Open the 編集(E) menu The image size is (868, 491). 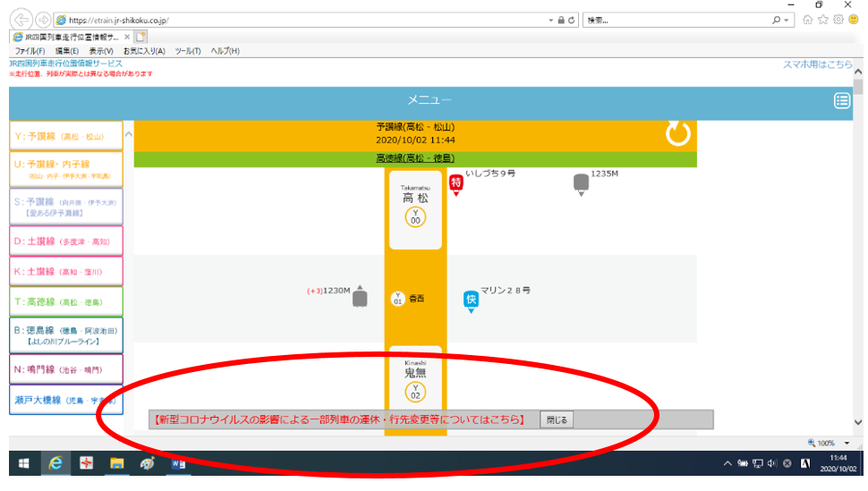67,51
